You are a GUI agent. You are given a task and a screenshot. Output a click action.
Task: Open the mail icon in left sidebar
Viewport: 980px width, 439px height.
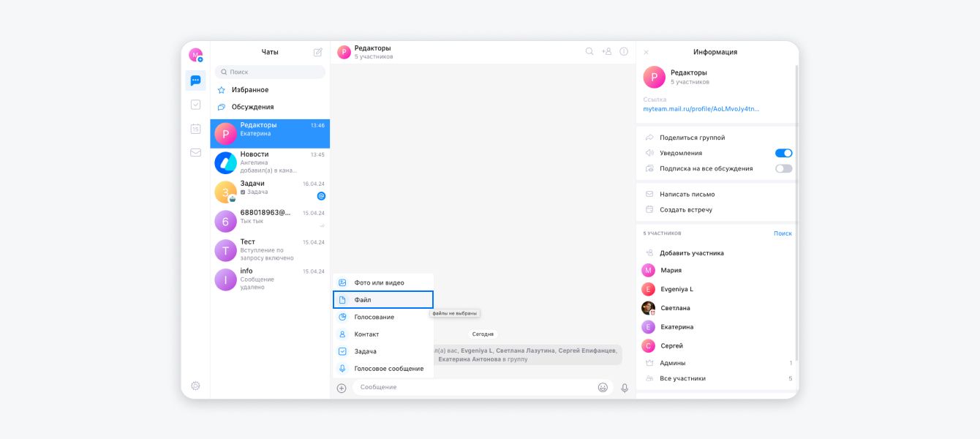pos(195,153)
